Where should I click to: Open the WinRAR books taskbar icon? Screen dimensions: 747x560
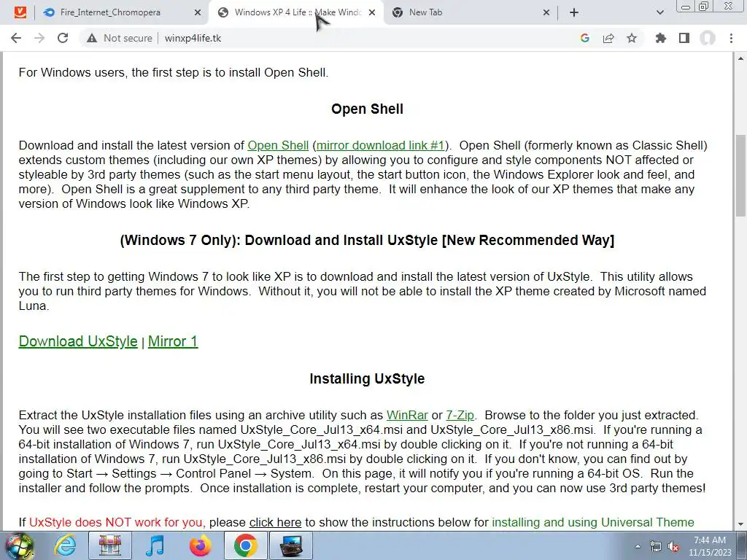point(110,545)
